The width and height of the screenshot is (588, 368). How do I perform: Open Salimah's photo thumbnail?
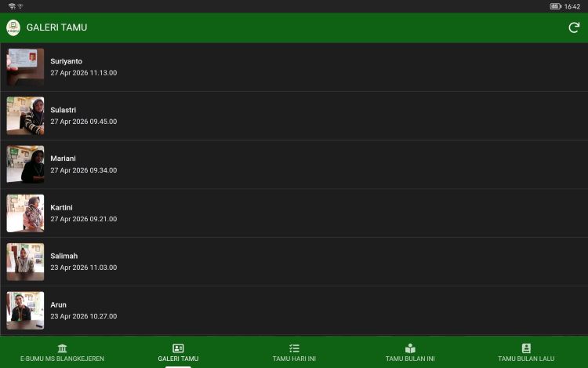coord(25,262)
